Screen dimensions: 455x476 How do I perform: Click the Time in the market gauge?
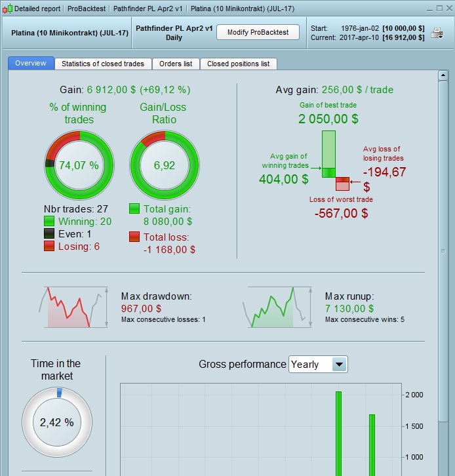[x=57, y=422]
